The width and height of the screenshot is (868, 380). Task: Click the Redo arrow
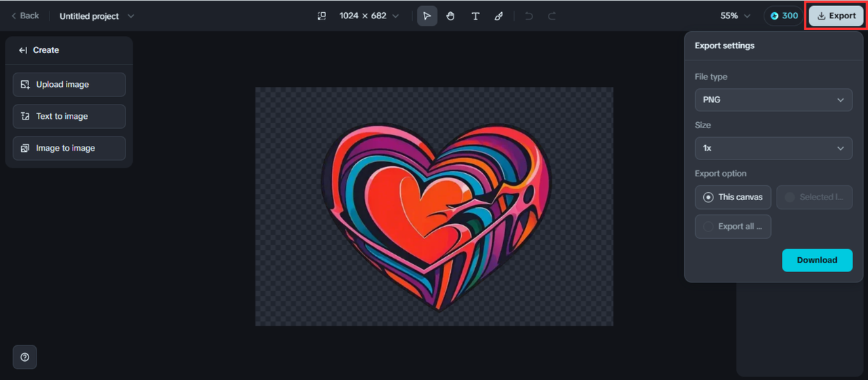[x=552, y=16]
